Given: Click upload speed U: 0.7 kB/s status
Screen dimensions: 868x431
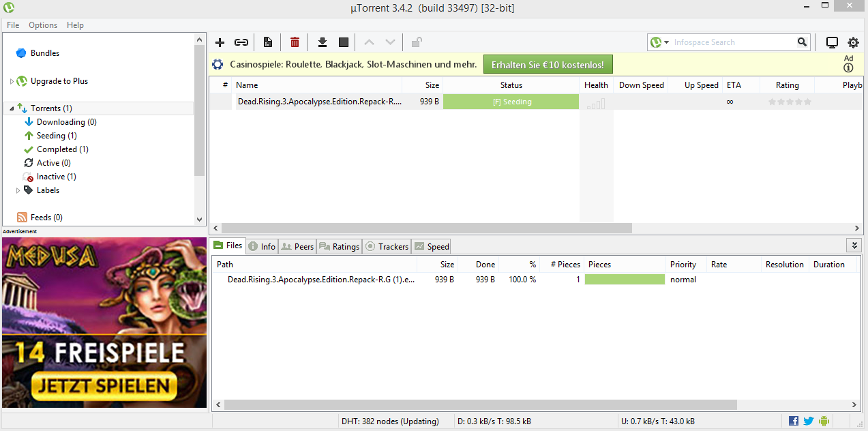Looking at the screenshot, I should pos(657,421).
